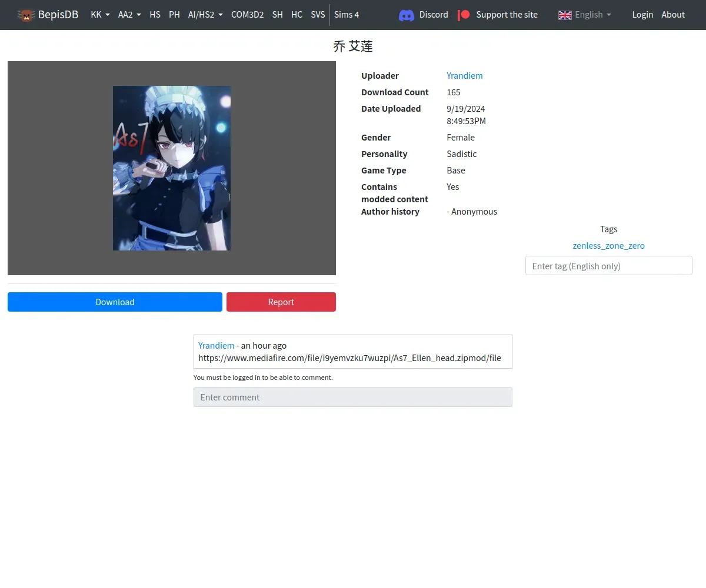Click the mediafire URL comment text
Image resolution: width=706 pixels, height=588 pixels.
point(349,358)
